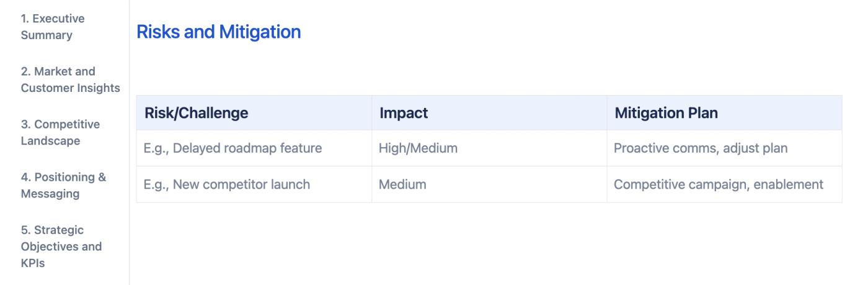Click the Risks and Mitigation heading
The height and width of the screenshot is (285, 868).
tap(219, 32)
